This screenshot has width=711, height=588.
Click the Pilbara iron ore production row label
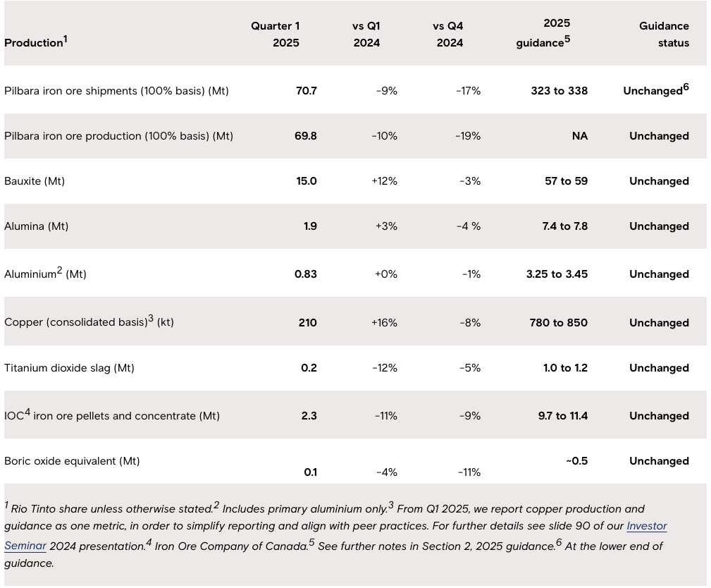(x=118, y=136)
